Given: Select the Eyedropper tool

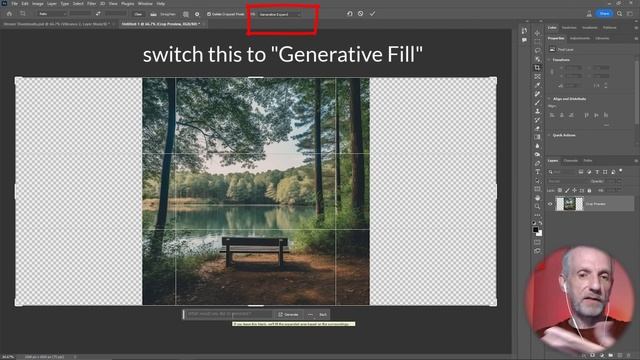Looking at the screenshot, I should click(x=537, y=85).
